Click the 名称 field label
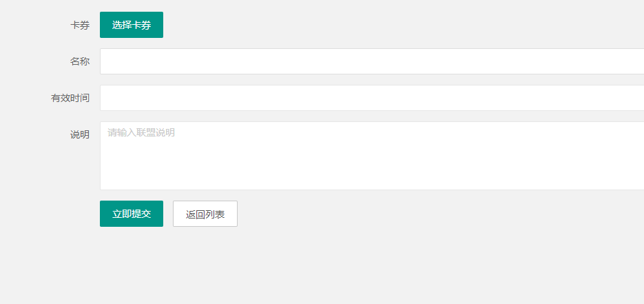 coord(80,61)
